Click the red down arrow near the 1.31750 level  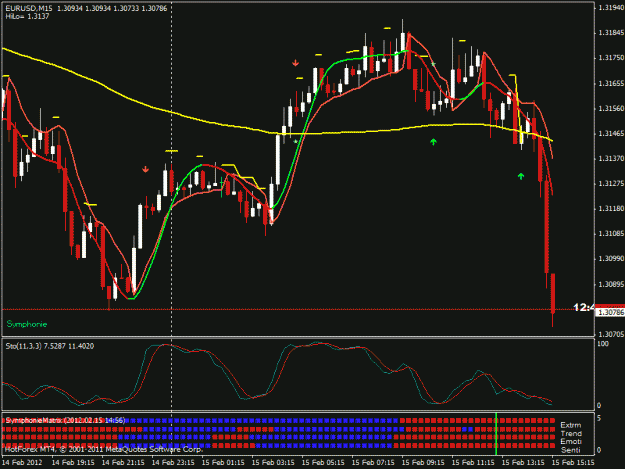(x=295, y=63)
